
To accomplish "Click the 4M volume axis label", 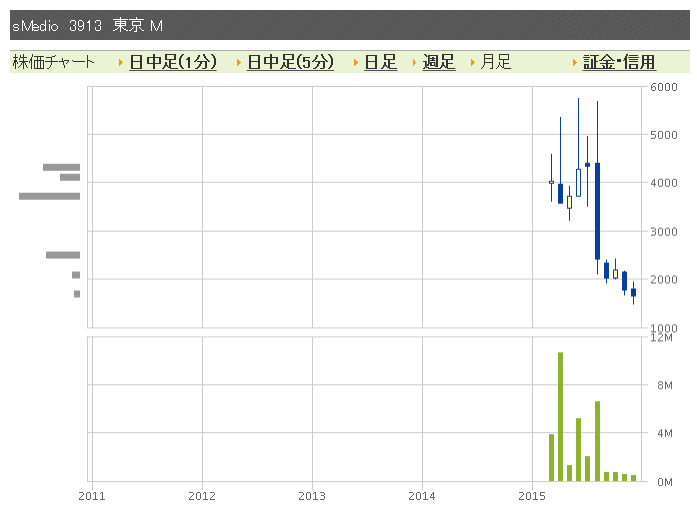I will click(x=665, y=433).
